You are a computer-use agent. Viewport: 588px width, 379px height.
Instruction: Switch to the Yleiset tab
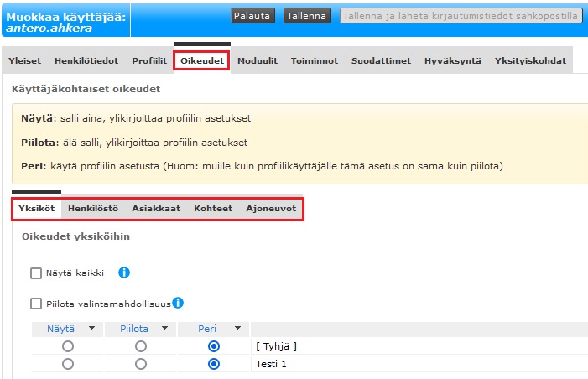tap(24, 61)
